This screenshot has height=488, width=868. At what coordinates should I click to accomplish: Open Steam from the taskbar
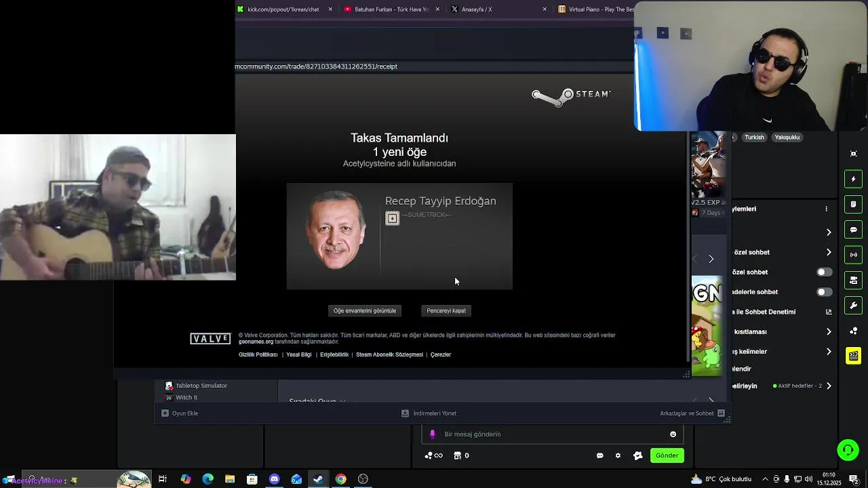click(318, 479)
